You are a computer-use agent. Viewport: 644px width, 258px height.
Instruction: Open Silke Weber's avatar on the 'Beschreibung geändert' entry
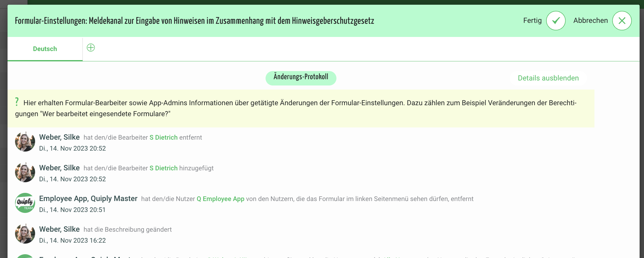click(x=25, y=234)
